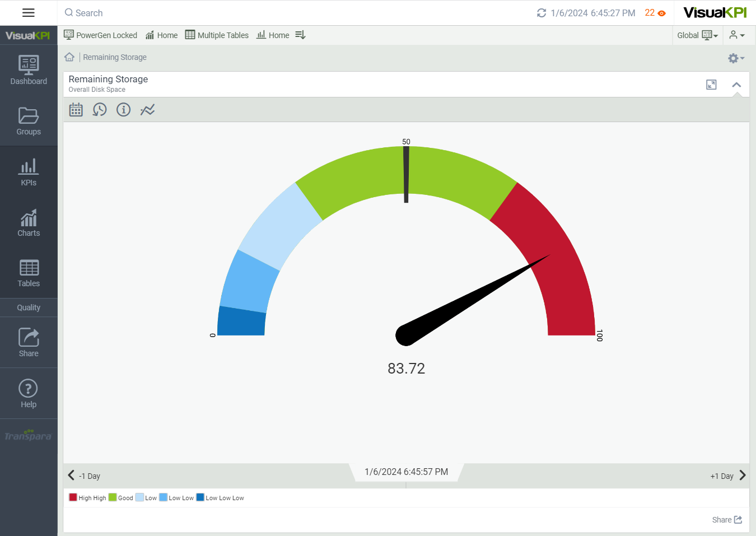
Task: Click the Share link at bottom
Action: point(727,520)
